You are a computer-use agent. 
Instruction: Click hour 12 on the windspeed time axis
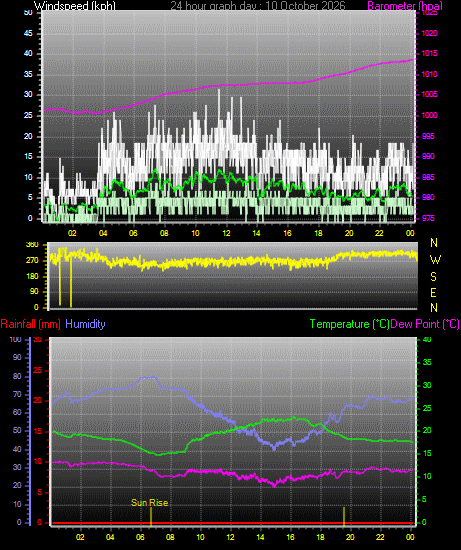click(x=226, y=233)
